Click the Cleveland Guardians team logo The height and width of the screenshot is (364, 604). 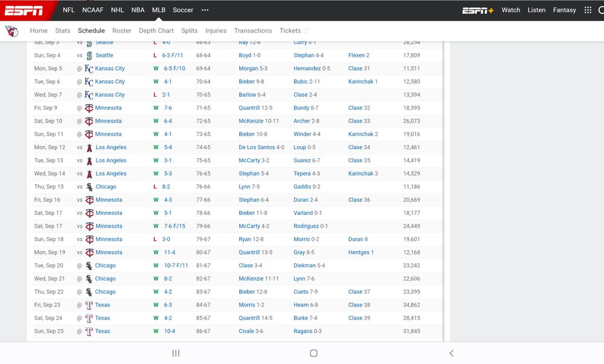[11, 31]
